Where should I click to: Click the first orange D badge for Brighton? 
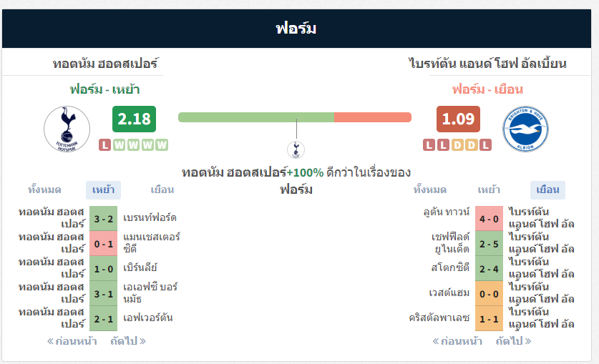(457, 145)
